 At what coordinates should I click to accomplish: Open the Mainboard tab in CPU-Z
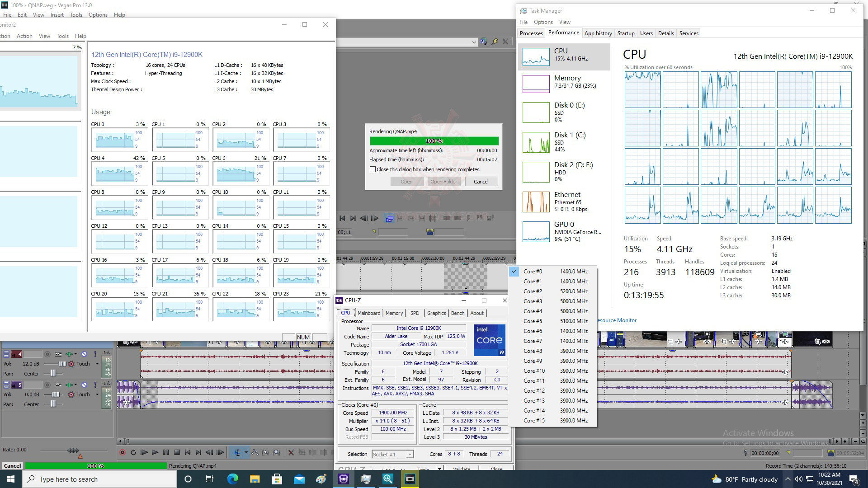tap(368, 313)
